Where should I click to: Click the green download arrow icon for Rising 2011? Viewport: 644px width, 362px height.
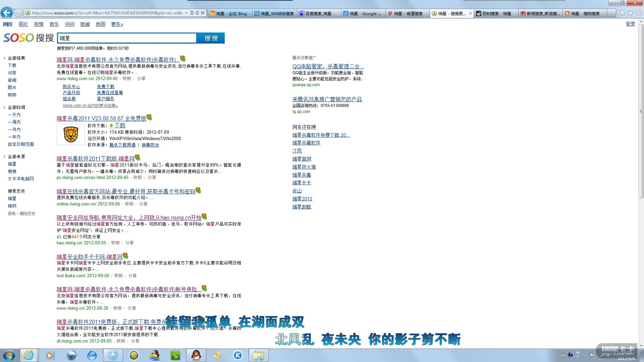(x=111, y=126)
